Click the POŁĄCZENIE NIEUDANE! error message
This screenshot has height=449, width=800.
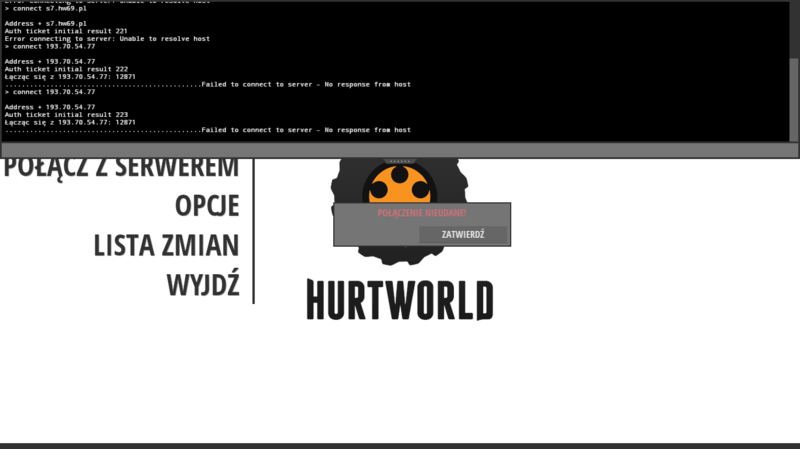(x=422, y=213)
